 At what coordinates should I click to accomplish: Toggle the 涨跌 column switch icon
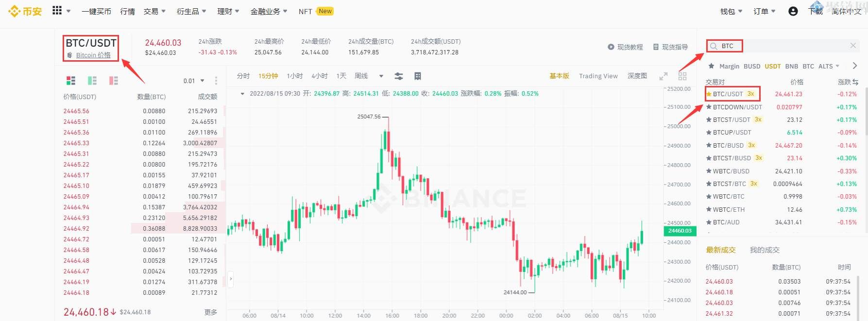855,82
